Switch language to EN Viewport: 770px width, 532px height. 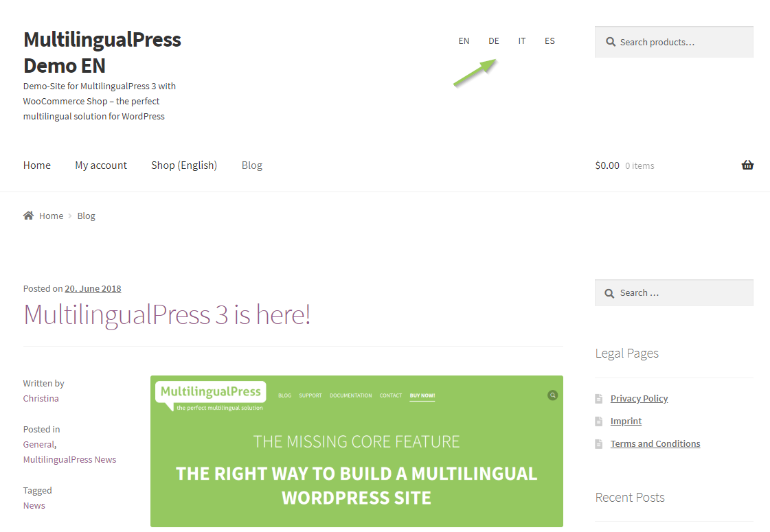point(464,41)
